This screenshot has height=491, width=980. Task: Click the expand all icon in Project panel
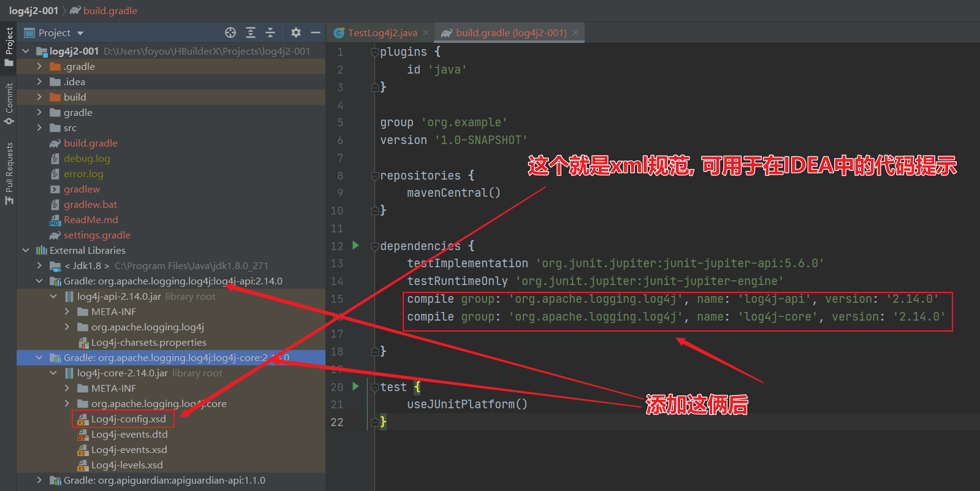[251, 32]
